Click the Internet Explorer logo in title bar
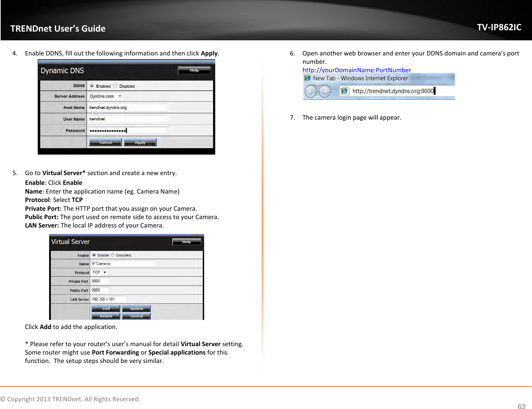This screenshot has width=532, height=409. (x=307, y=78)
